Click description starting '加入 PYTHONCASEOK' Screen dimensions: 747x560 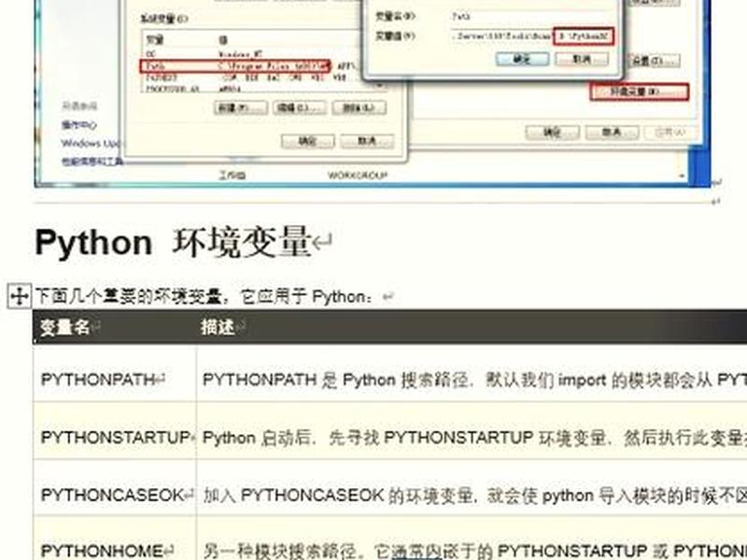tap(474, 496)
